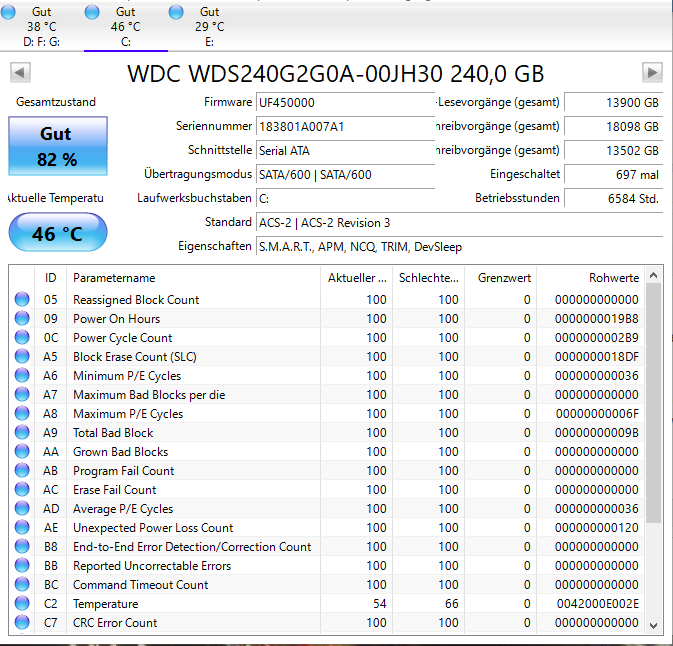Click the status orb for Total Bad Block
Viewport: 673px width, 646px height.
coord(22,432)
